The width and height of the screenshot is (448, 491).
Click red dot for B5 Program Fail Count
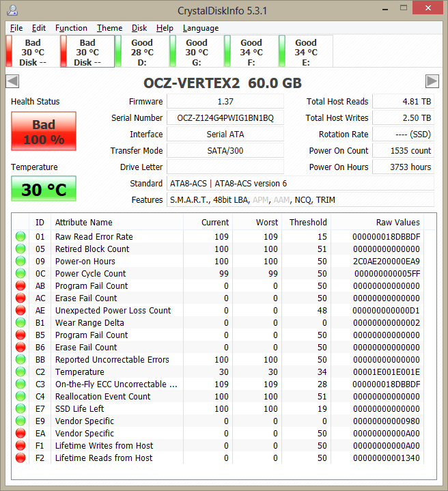(20, 335)
